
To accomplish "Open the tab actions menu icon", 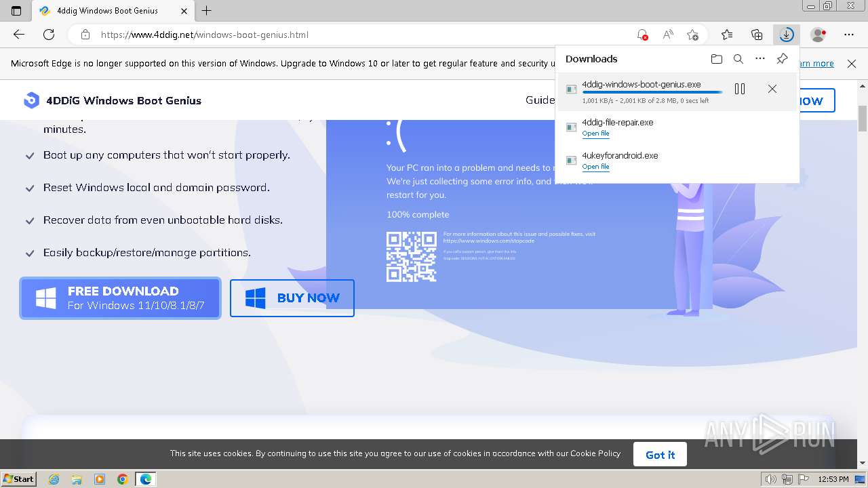I will point(16,11).
